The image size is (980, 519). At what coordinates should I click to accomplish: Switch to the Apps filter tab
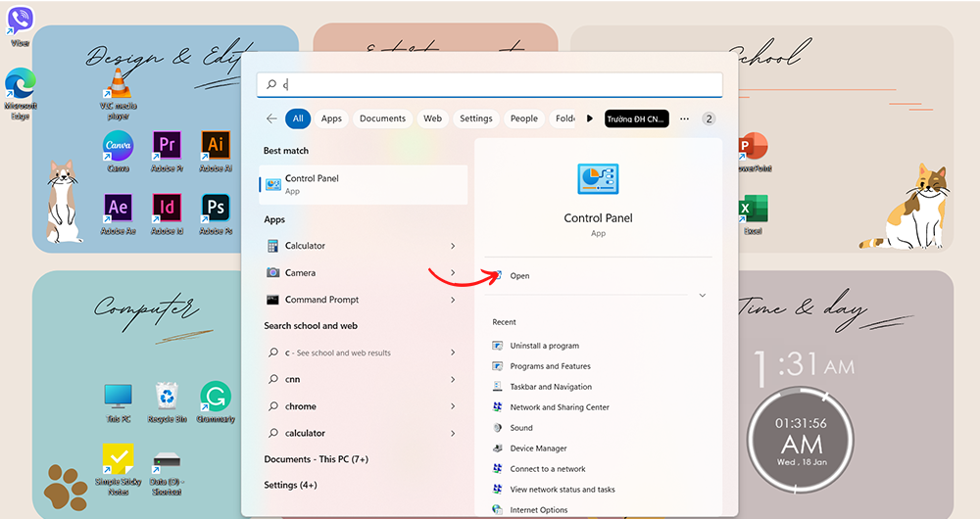[x=331, y=118]
